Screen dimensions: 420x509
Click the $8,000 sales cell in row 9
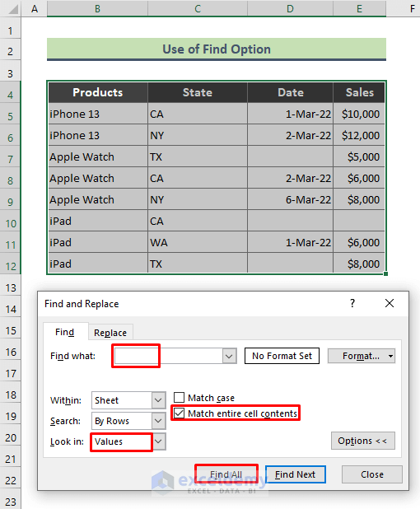(359, 199)
